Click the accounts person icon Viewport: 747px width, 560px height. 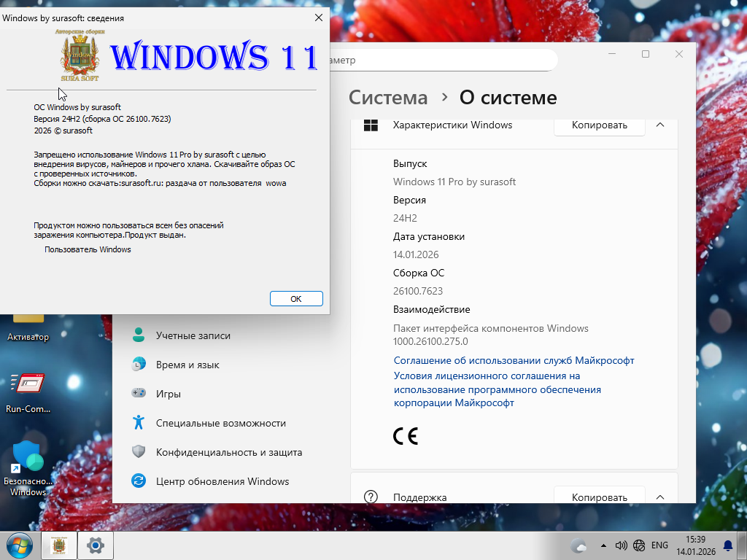coord(139,335)
